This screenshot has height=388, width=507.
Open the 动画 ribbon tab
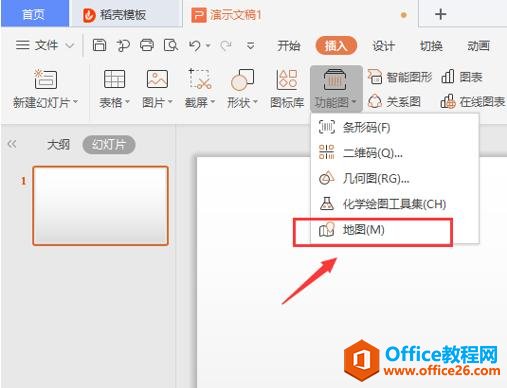point(478,46)
